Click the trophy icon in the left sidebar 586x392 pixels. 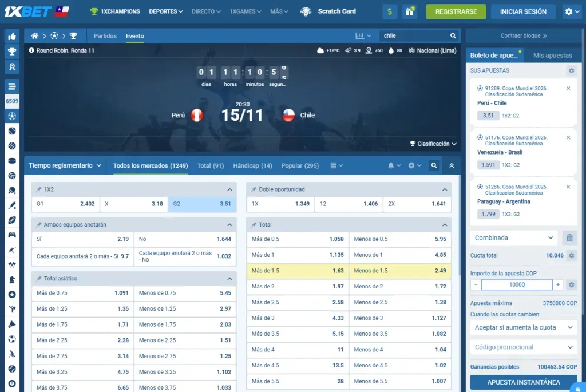click(x=11, y=52)
